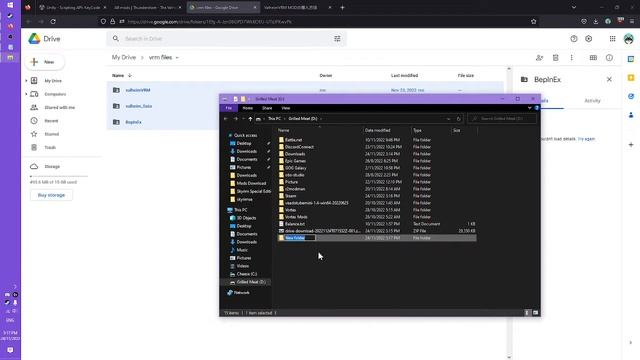Open the Home ribbon tab in File Explorer
This screenshot has width=640, height=360.
247,108
